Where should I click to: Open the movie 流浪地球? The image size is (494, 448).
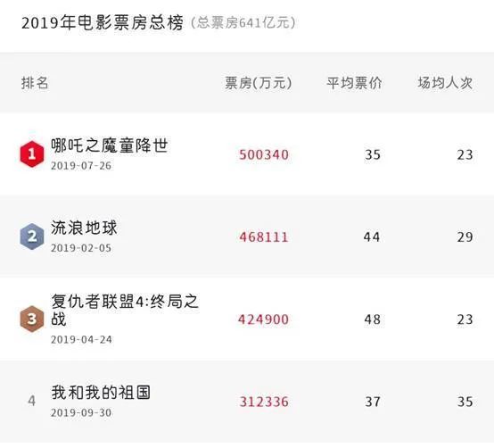(x=84, y=228)
